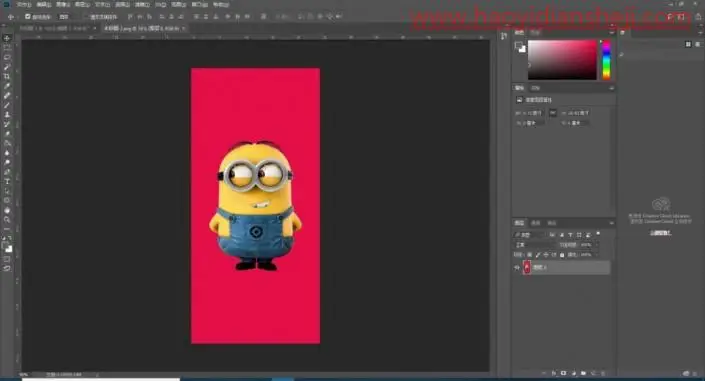Viewport: 705px width, 381px height.
Task: Select the Rectangular Marquee tool
Action: tap(7, 48)
